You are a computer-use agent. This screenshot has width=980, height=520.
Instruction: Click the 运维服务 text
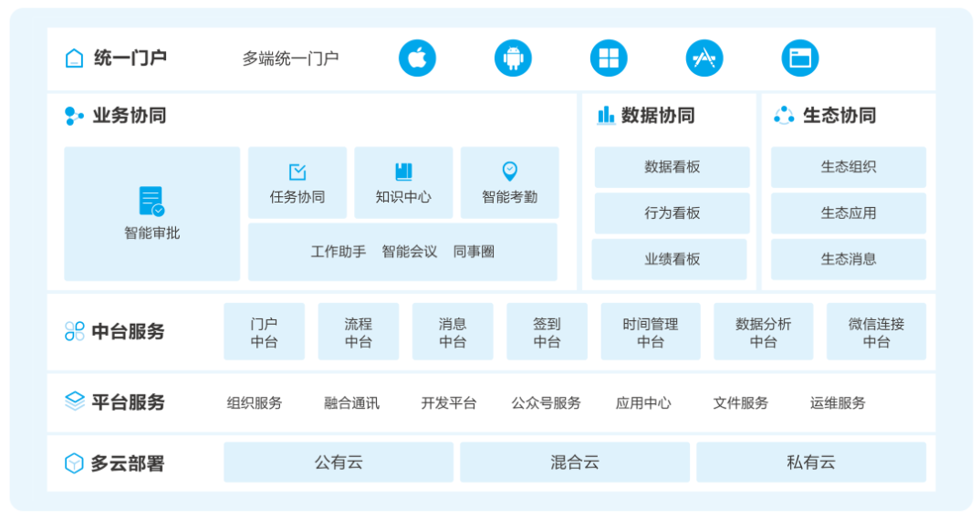838,403
